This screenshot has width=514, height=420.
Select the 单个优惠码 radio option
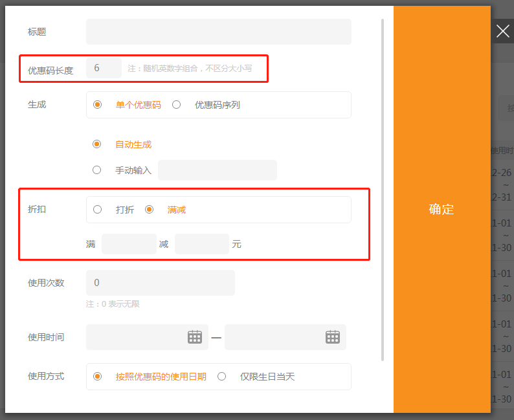pos(97,105)
